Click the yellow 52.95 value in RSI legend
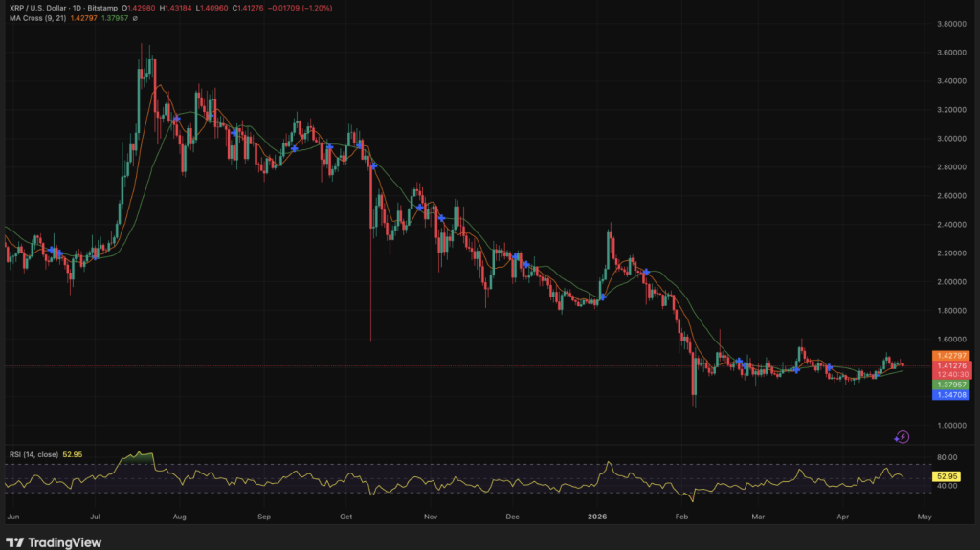The height and width of the screenshot is (550, 980). [x=73, y=454]
